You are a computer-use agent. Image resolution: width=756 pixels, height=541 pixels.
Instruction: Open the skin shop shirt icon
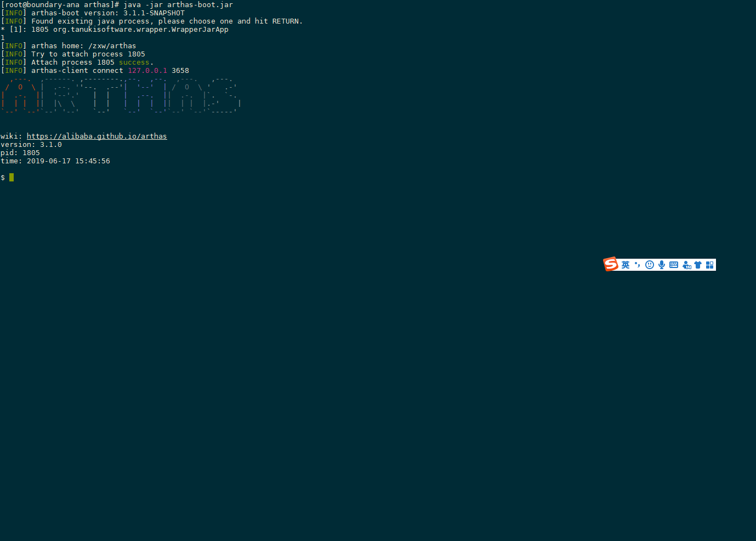pos(698,265)
